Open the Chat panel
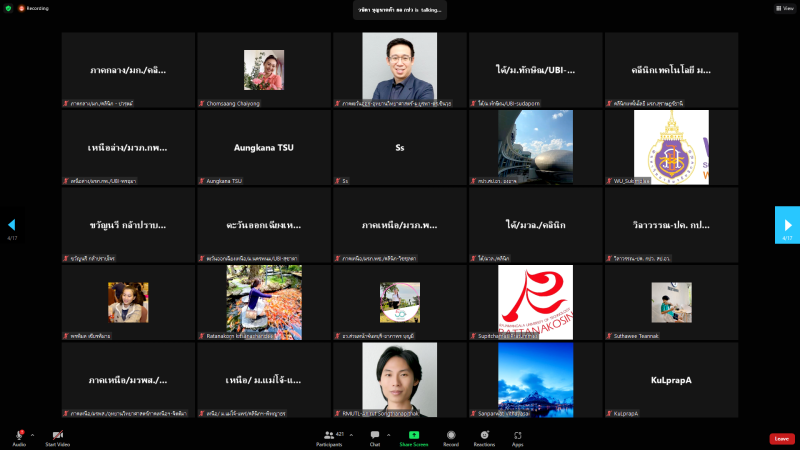This screenshot has width=800, height=450. click(x=375, y=435)
